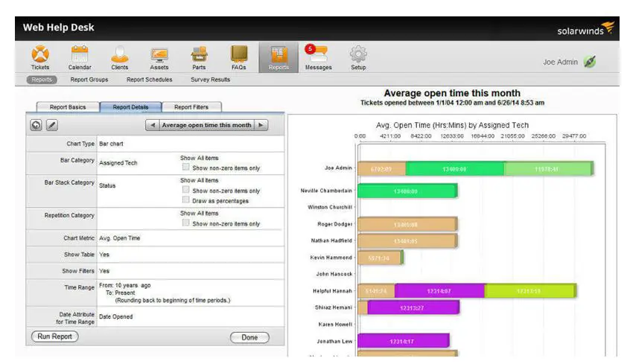Image resolution: width=630 pixels, height=364 pixels.
Task: Click the Done button
Action: tap(249, 337)
